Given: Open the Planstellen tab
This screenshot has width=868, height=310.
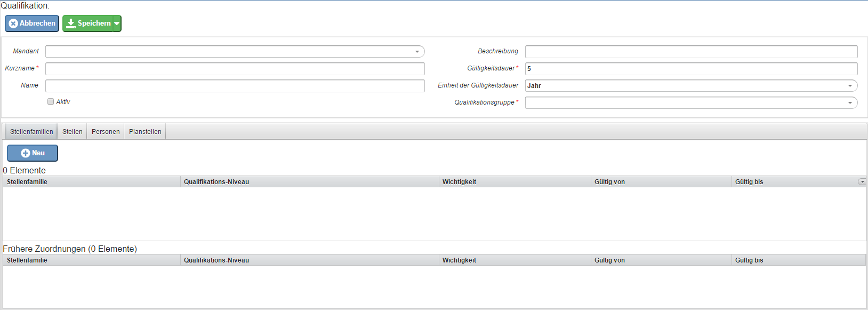Looking at the screenshot, I should pos(145,132).
